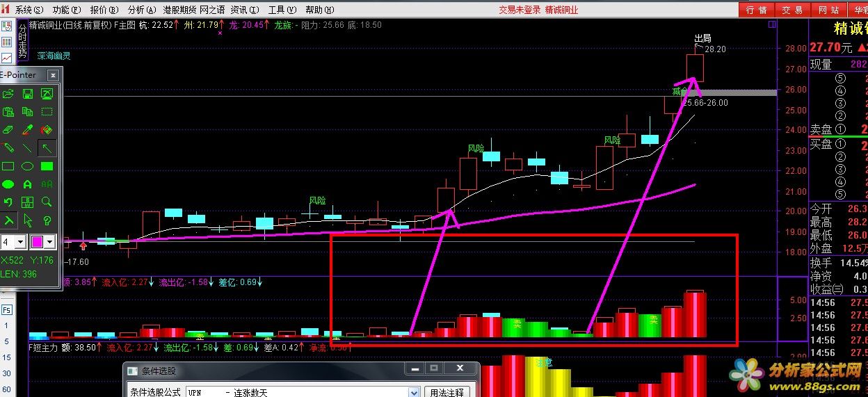Open the 工具(V) menu
Screen dimensions: 868x397
pos(282,10)
